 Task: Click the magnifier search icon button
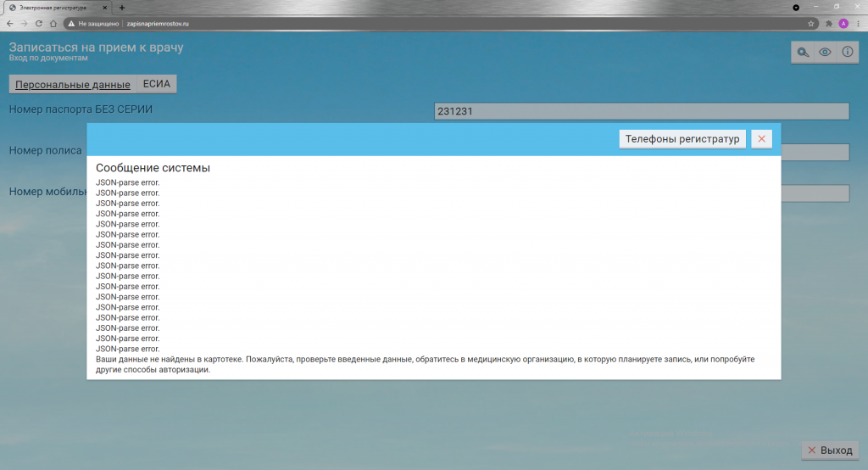click(802, 53)
